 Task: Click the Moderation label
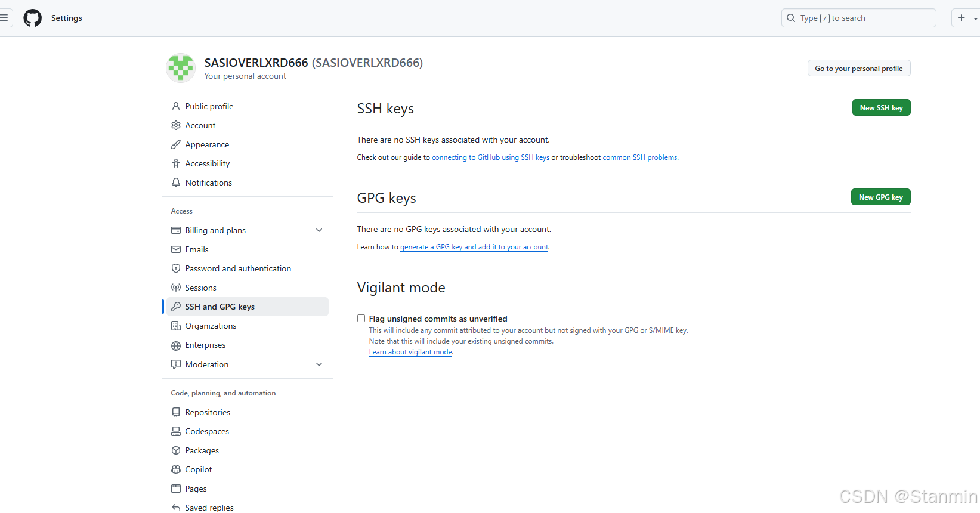(207, 364)
